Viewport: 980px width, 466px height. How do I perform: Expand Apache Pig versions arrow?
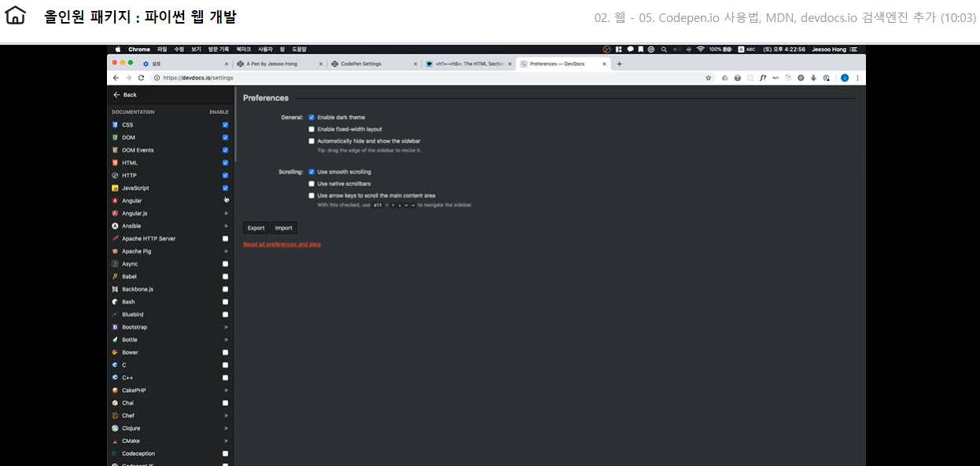[x=227, y=251]
